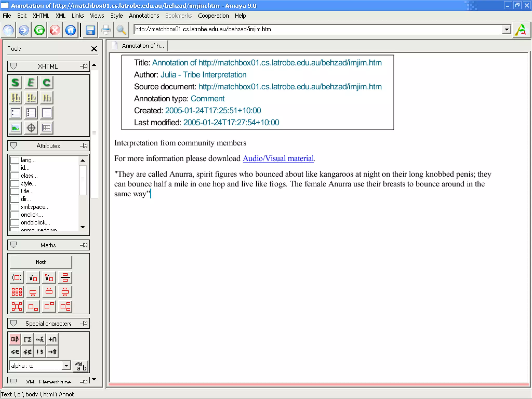The width and height of the screenshot is (532, 399).
Task: Check the class... attribute box
Action: point(15,176)
